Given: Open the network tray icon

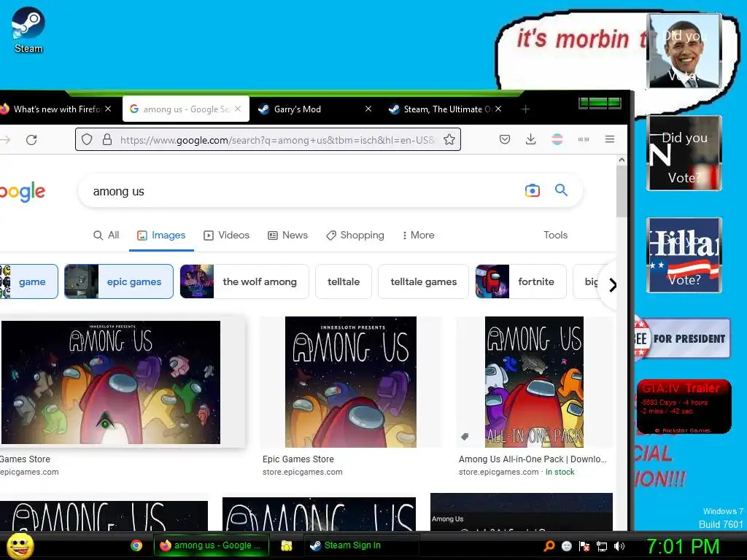Looking at the screenshot, I should pyautogui.click(x=602, y=546).
